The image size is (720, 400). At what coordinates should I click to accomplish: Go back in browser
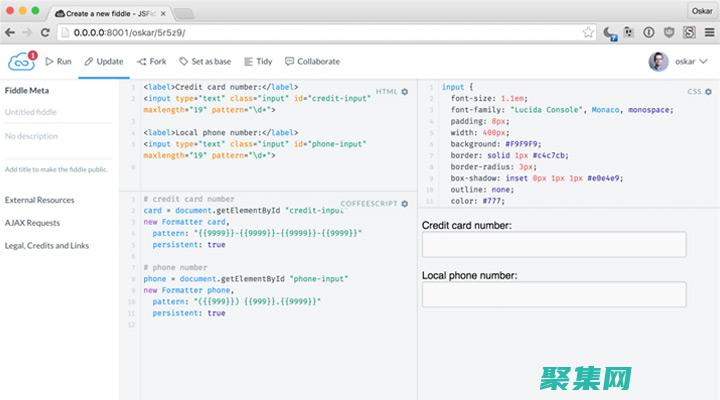click(x=10, y=33)
